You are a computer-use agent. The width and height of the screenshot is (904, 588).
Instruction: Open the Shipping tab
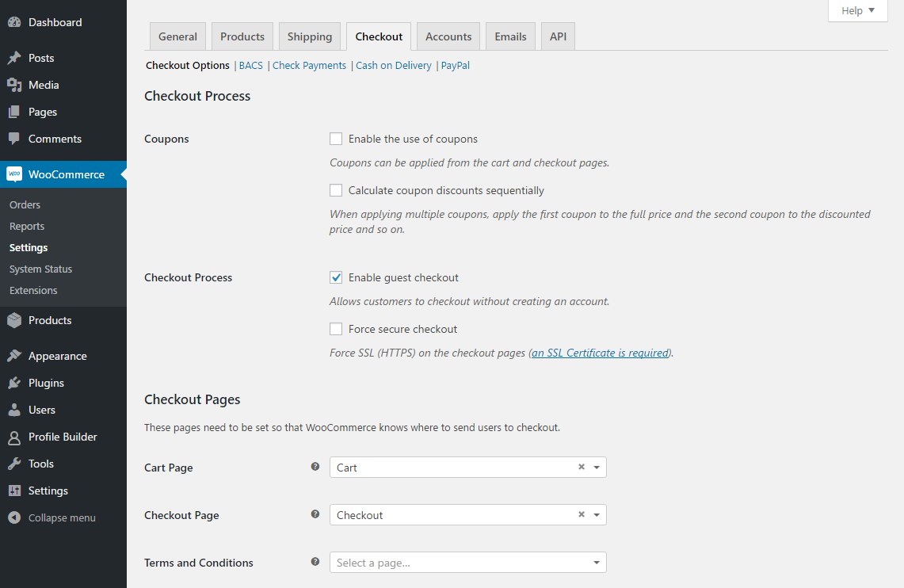(310, 36)
